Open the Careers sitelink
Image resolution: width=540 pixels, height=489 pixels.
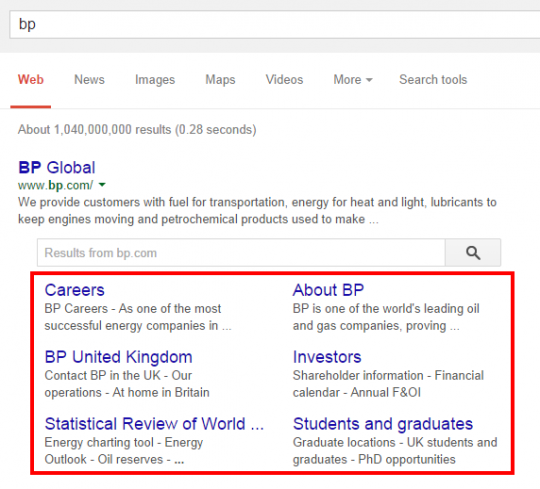(74, 290)
